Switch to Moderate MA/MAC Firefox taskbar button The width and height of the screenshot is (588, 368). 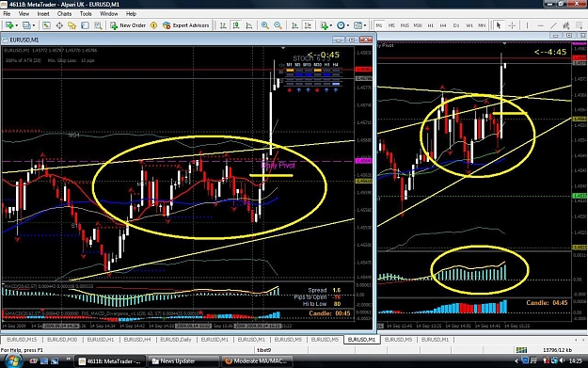tap(257, 361)
